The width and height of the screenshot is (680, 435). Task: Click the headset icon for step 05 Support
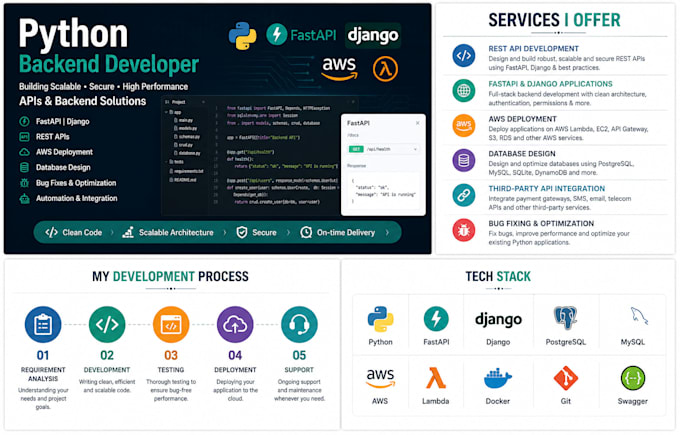click(x=299, y=324)
